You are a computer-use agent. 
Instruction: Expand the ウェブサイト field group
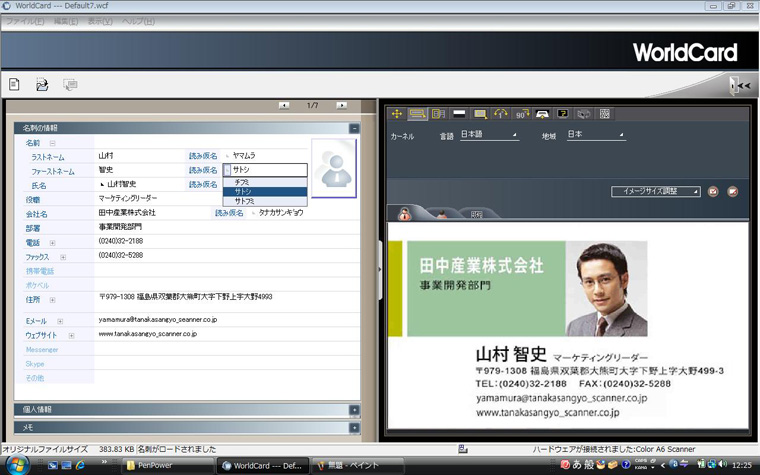pos(71,335)
